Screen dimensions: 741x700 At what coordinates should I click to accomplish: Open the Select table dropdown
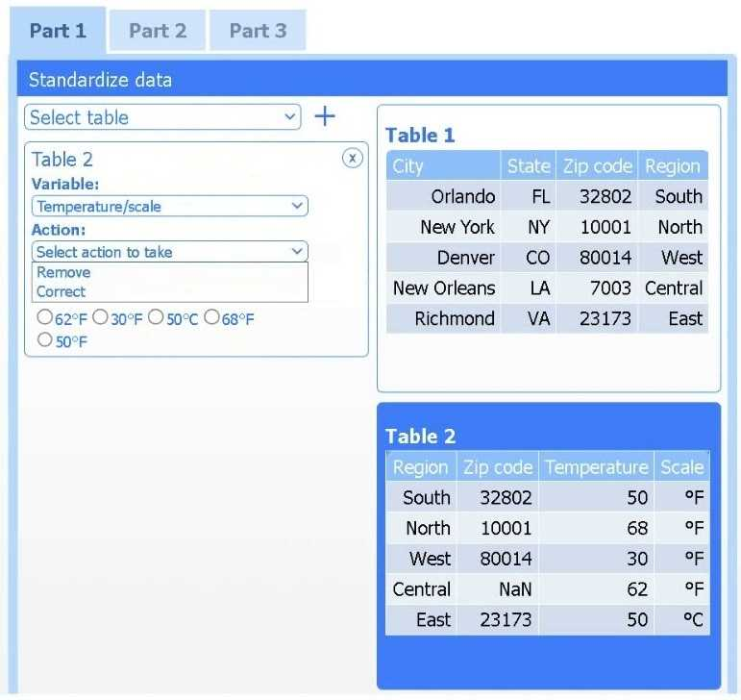[162, 117]
